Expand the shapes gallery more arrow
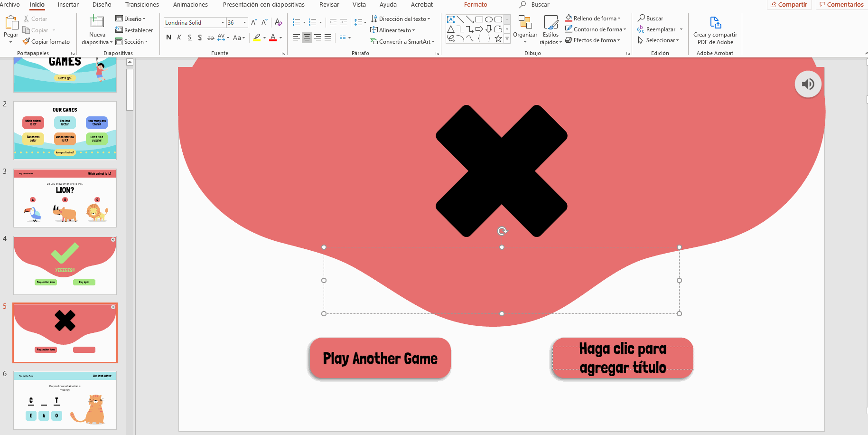Screen dimensions: 868x435 (x=507, y=39)
